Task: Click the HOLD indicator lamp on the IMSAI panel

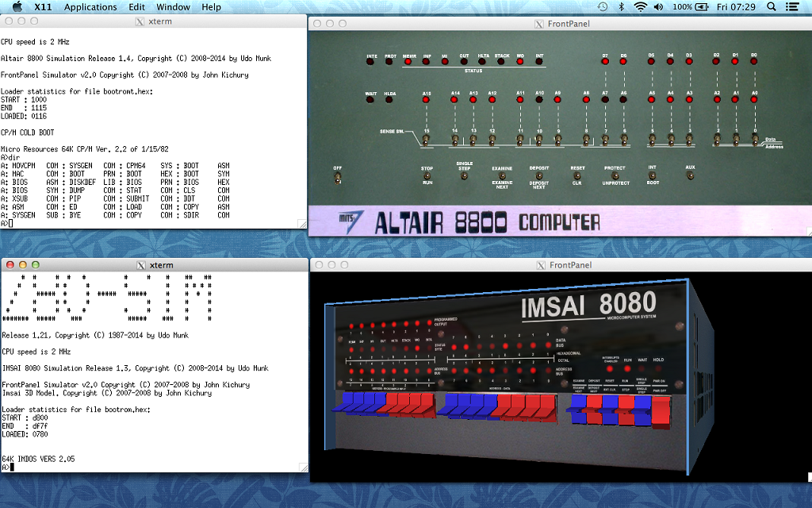Action: tap(658, 368)
